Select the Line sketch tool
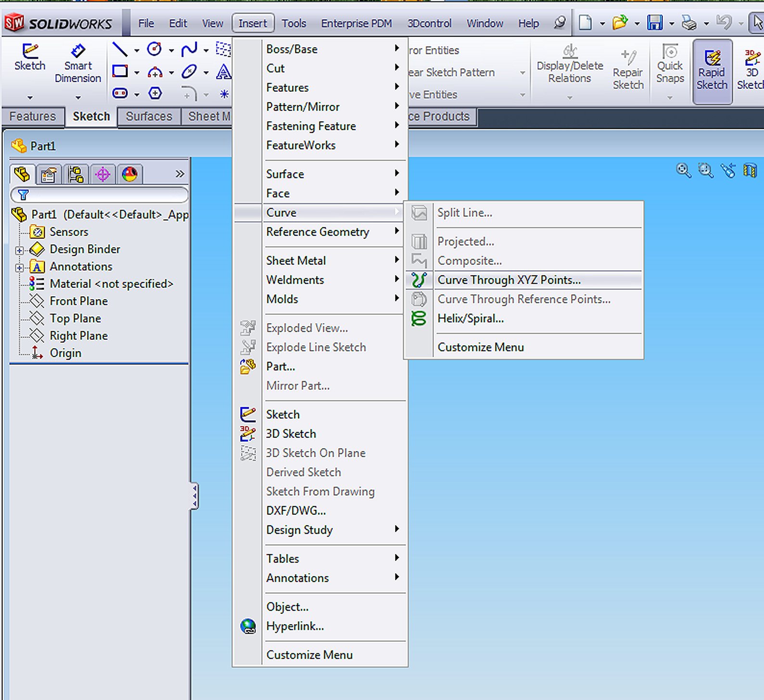This screenshot has width=764, height=700. pyautogui.click(x=120, y=49)
